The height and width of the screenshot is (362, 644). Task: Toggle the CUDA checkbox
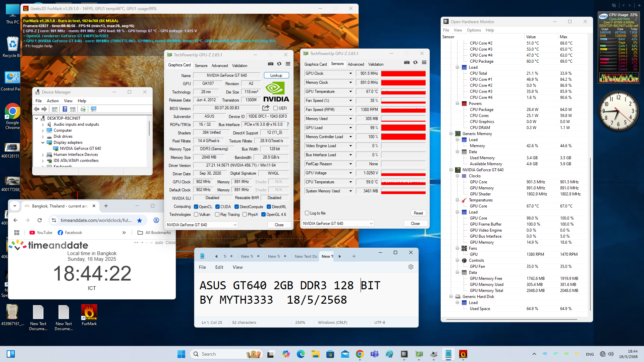217,207
